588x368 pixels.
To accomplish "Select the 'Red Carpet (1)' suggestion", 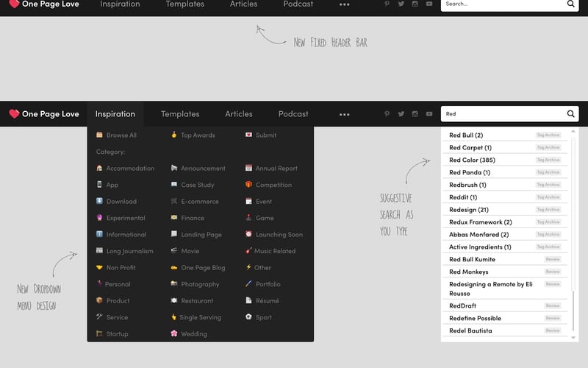I will point(505,147).
